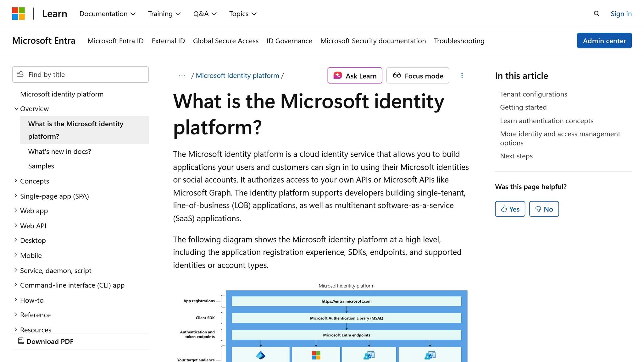The image size is (644, 362).
Task: Click the Focus mode glasses icon
Action: 397,75
